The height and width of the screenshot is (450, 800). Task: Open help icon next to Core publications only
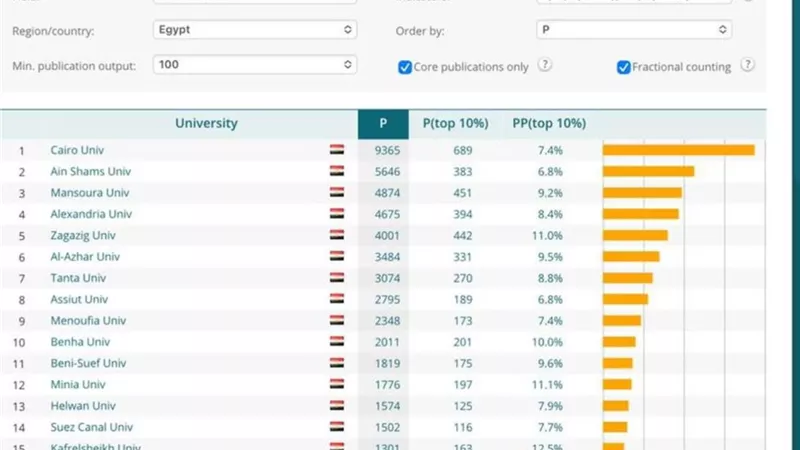tap(545, 65)
